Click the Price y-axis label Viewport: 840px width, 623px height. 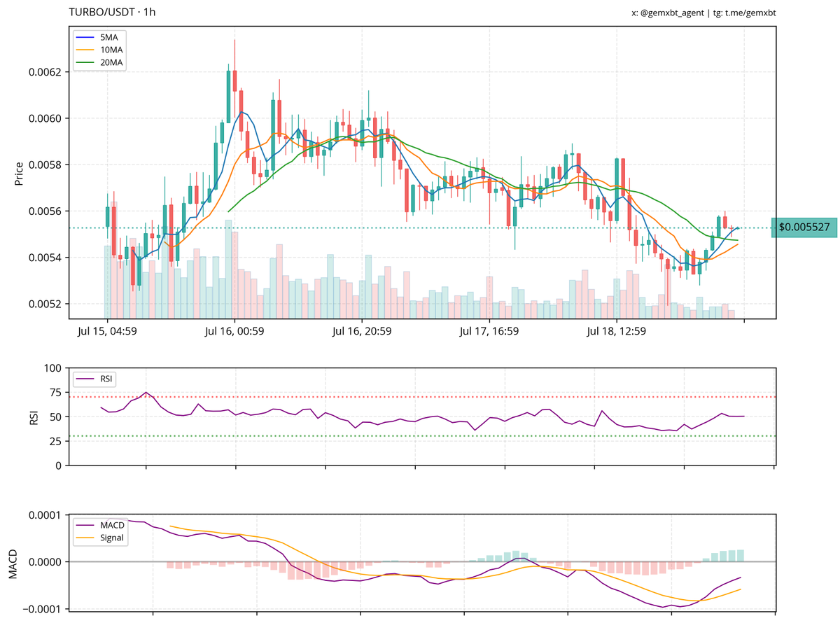coord(19,174)
